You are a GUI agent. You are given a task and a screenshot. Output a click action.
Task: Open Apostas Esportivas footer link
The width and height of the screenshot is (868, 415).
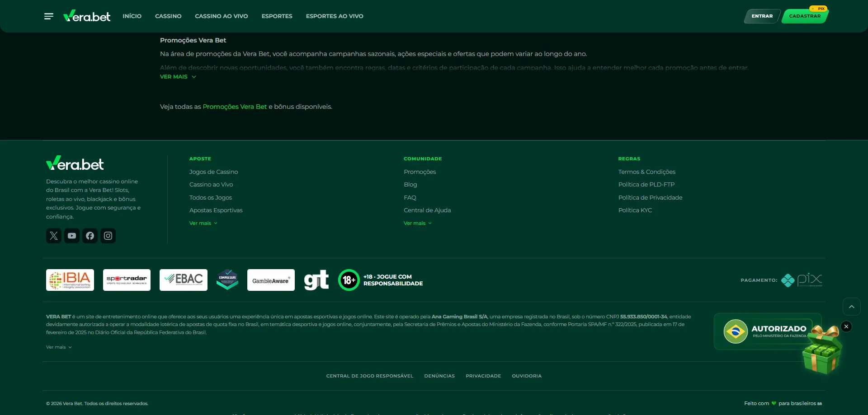point(216,210)
